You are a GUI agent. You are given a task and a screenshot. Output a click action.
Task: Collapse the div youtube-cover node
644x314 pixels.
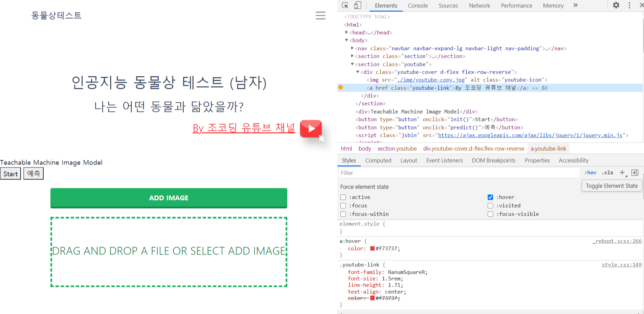pyautogui.click(x=358, y=72)
